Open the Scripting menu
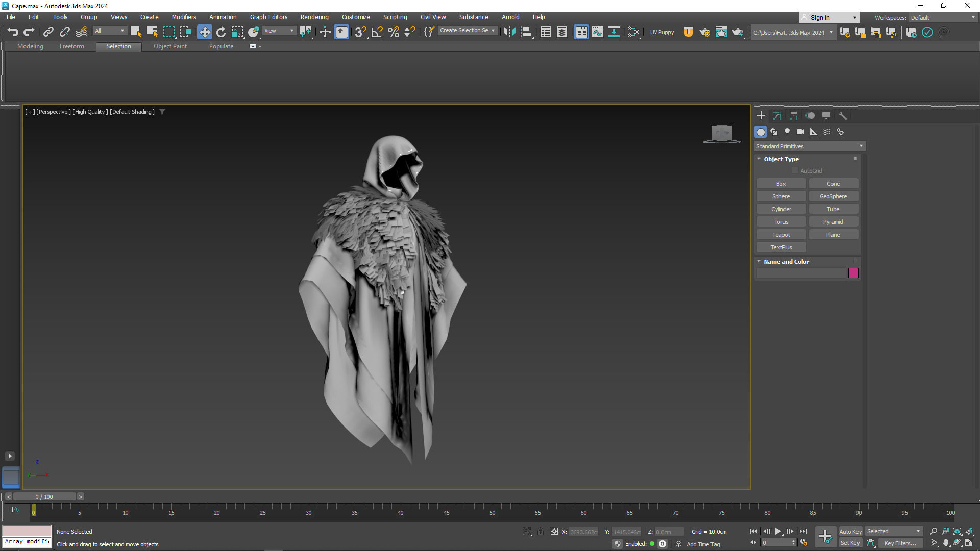This screenshot has width=980, height=551. (x=395, y=17)
